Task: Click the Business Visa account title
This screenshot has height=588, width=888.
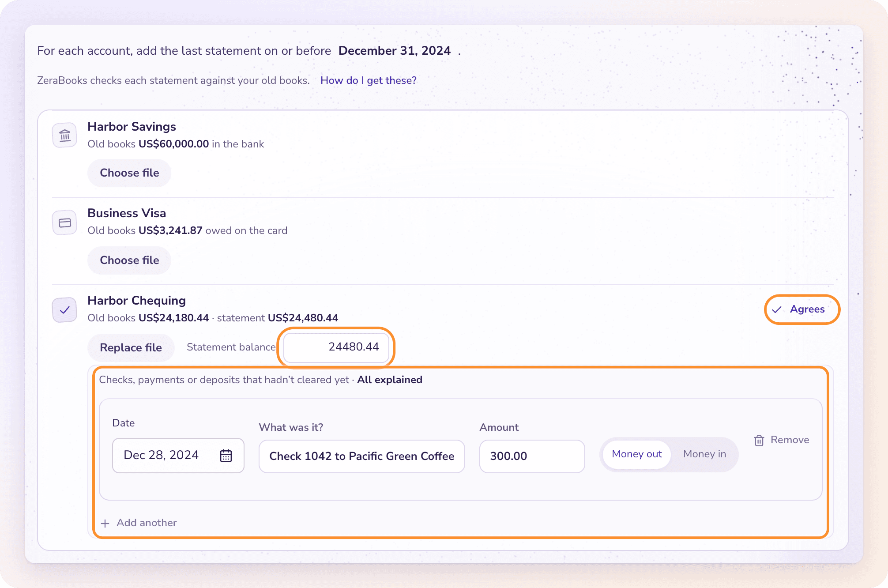Action: tap(127, 213)
